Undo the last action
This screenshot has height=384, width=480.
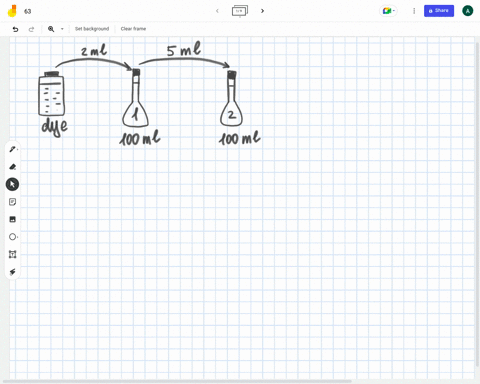[x=15, y=29]
